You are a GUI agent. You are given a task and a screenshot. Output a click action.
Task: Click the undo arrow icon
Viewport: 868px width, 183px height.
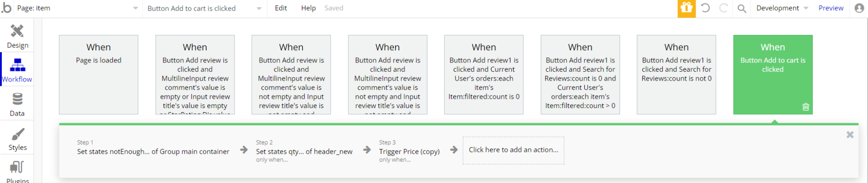point(705,8)
